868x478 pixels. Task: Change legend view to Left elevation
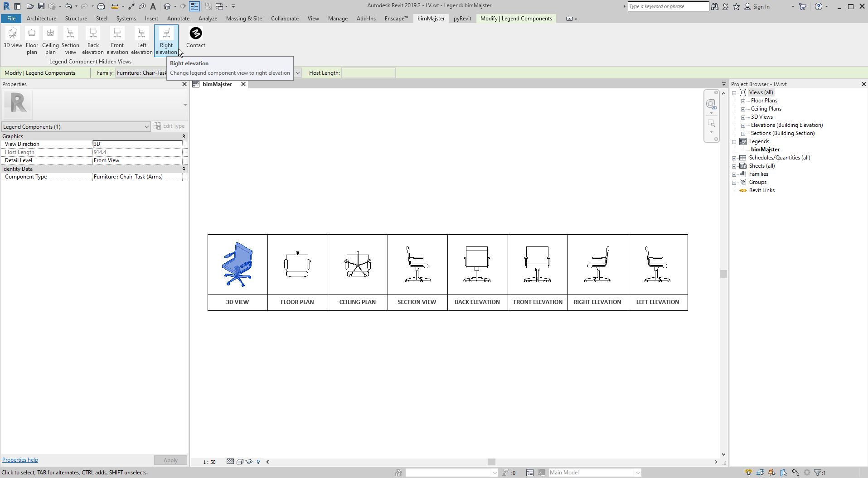(x=142, y=41)
